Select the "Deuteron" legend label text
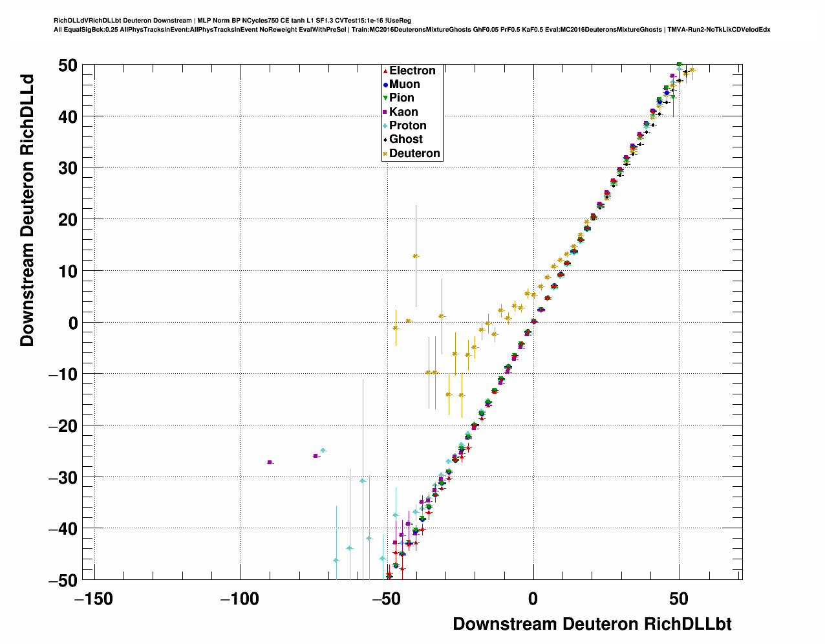825x644 pixels. point(414,154)
